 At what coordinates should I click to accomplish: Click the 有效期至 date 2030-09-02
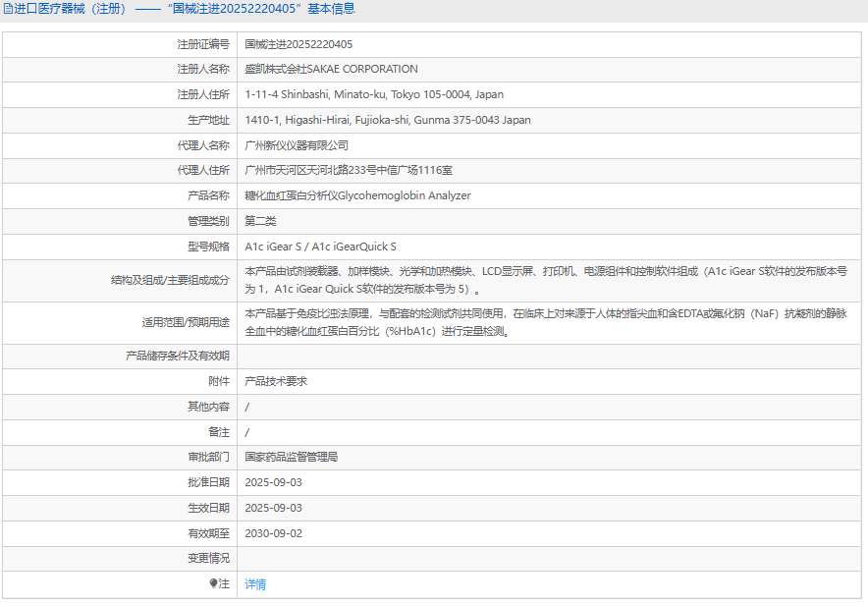(273, 533)
